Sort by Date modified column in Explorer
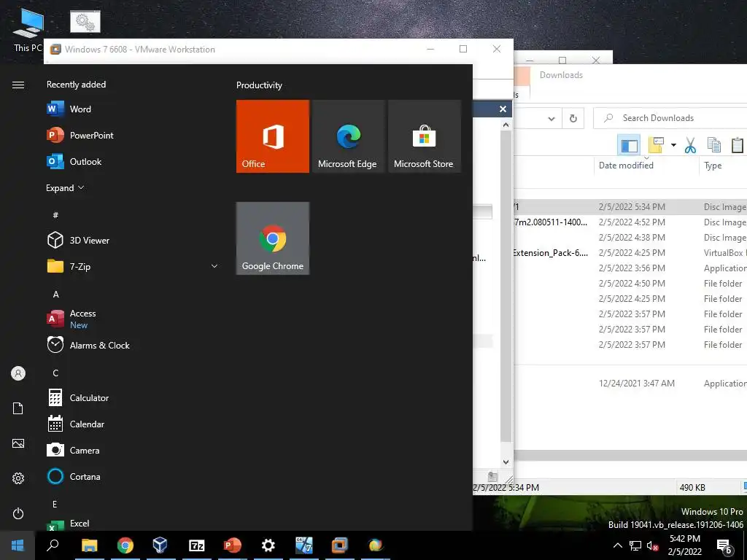Viewport: 747px width, 560px height. [646, 166]
